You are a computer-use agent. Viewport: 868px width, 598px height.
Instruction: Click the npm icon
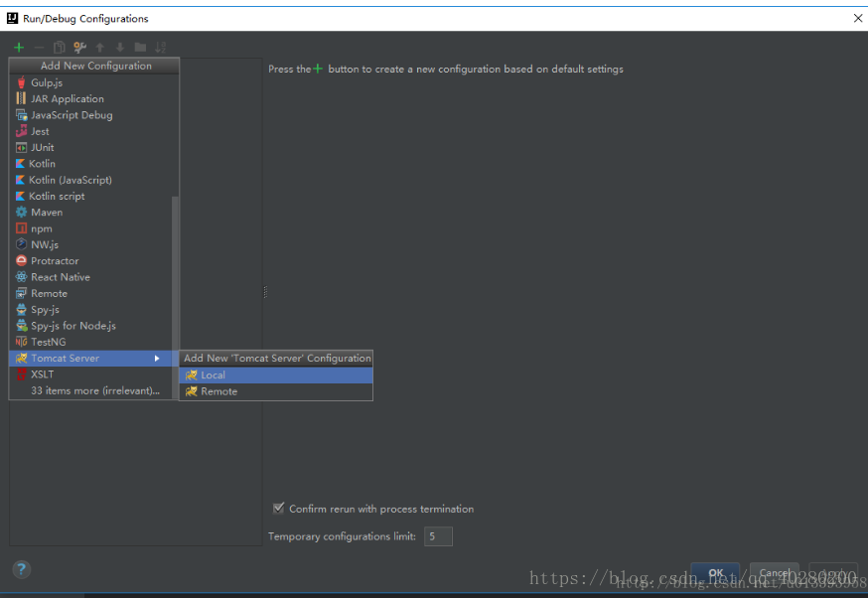click(21, 228)
